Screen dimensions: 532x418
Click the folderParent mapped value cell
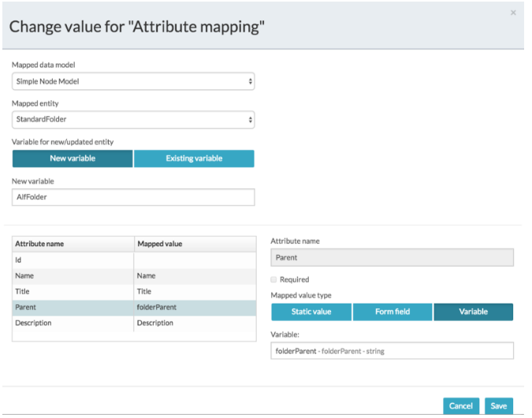point(195,308)
